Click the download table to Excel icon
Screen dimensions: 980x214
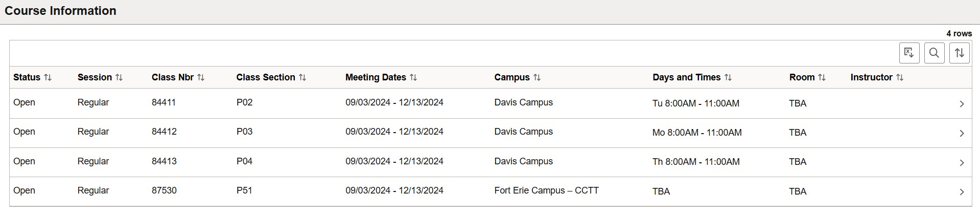(909, 53)
